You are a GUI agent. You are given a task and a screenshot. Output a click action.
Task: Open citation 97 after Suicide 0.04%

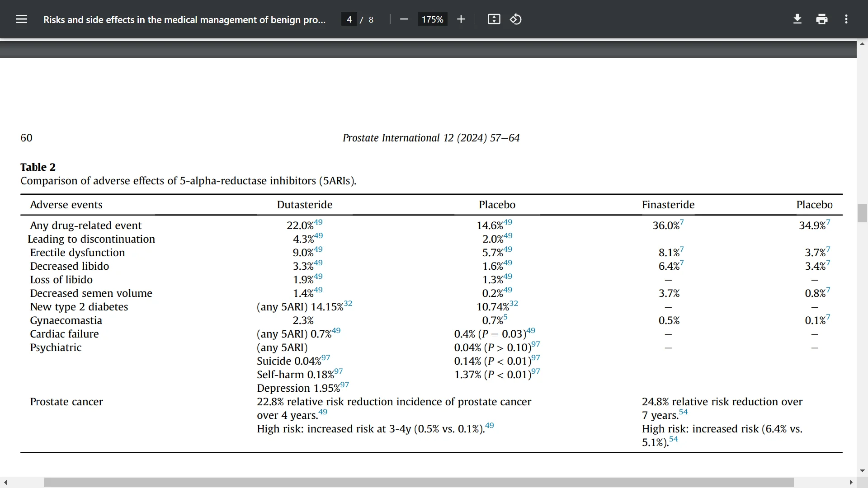click(x=326, y=357)
